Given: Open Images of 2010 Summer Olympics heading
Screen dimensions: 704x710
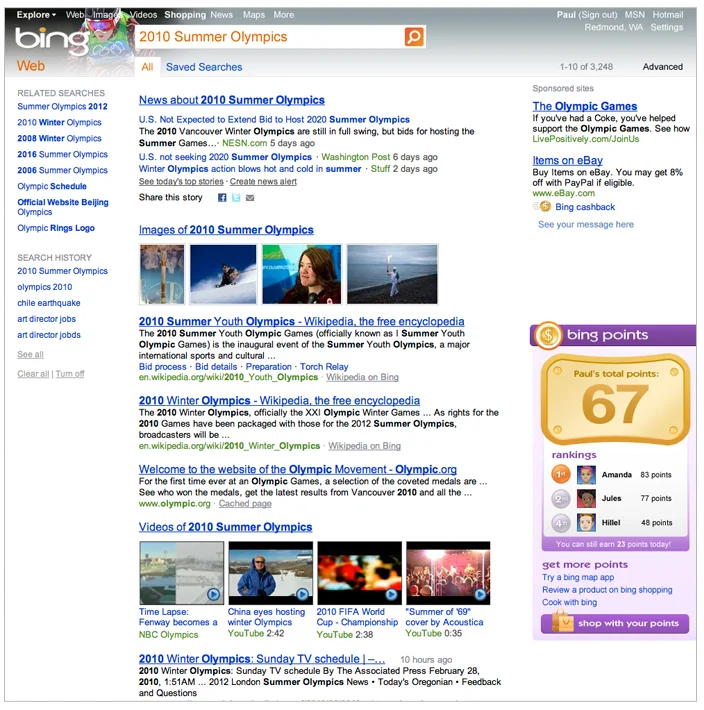Looking at the screenshot, I should pyautogui.click(x=226, y=230).
